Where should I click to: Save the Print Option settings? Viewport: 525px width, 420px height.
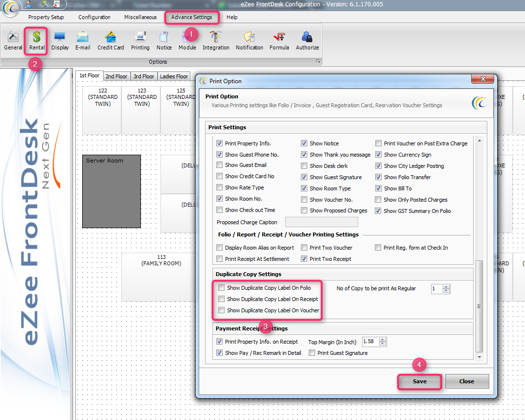[419, 381]
